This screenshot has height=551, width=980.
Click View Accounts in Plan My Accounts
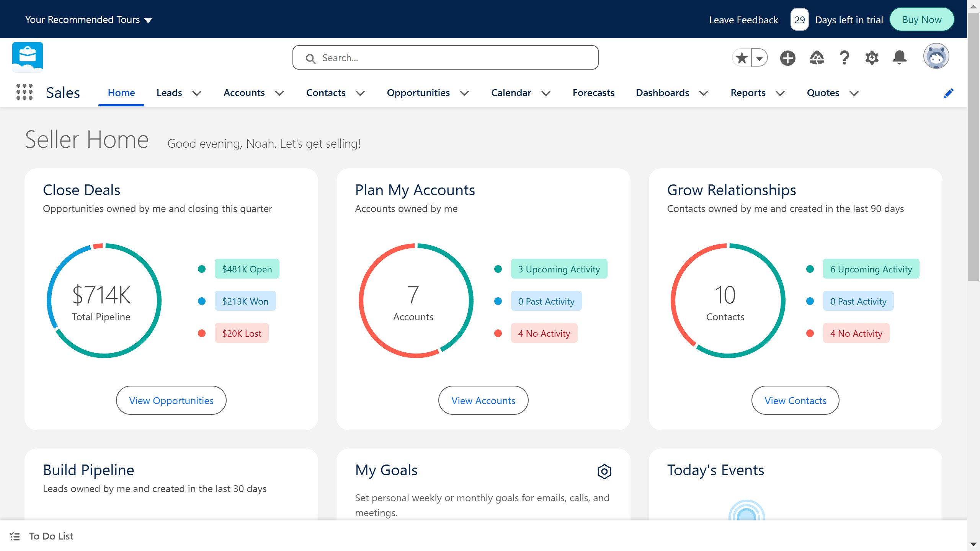483,400
